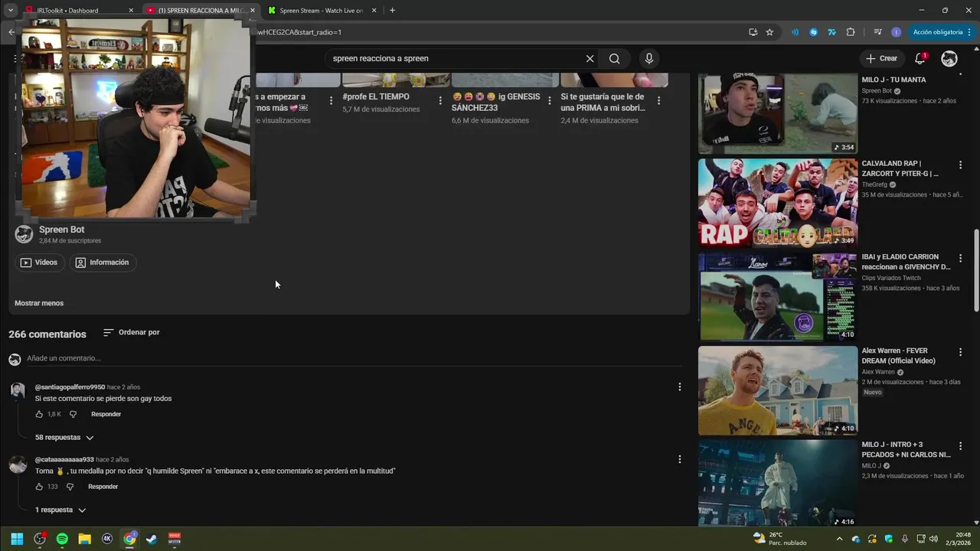Open YouTube notifications bell
Viewport: 980px width, 551px height.
point(920,59)
